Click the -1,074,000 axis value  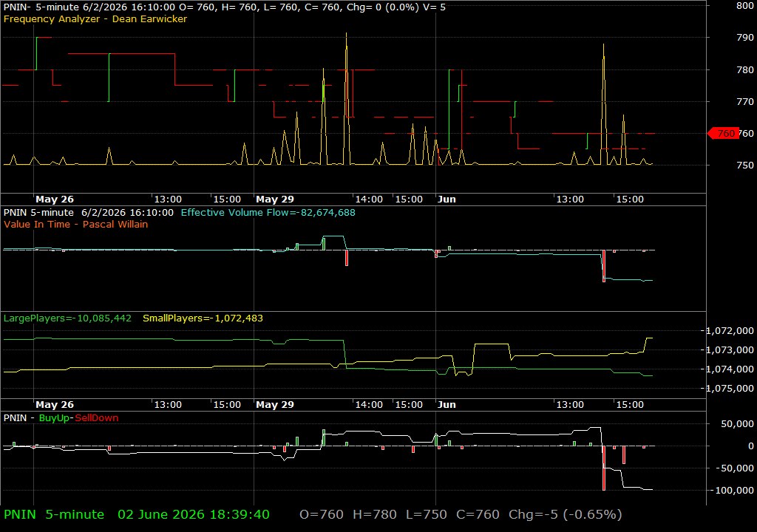pyautogui.click(x=728, y=369)
